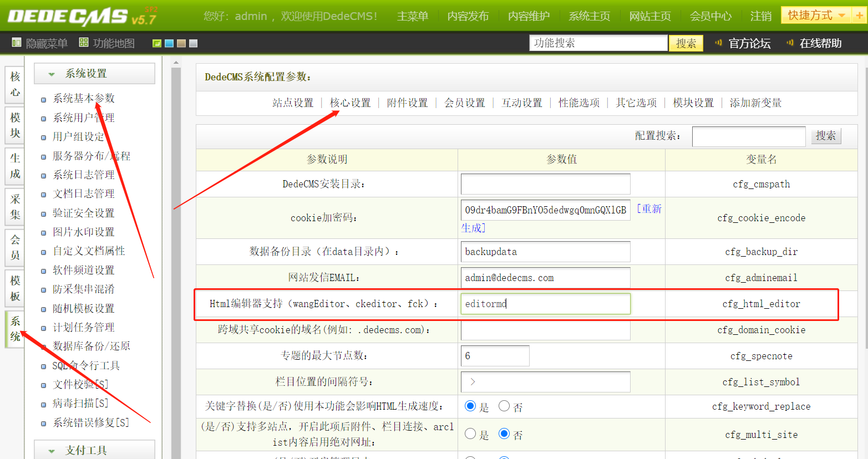Click the speaker icon beside 在线帮助
This screenshot has width=868, height=459.
(x=790, y=43)
